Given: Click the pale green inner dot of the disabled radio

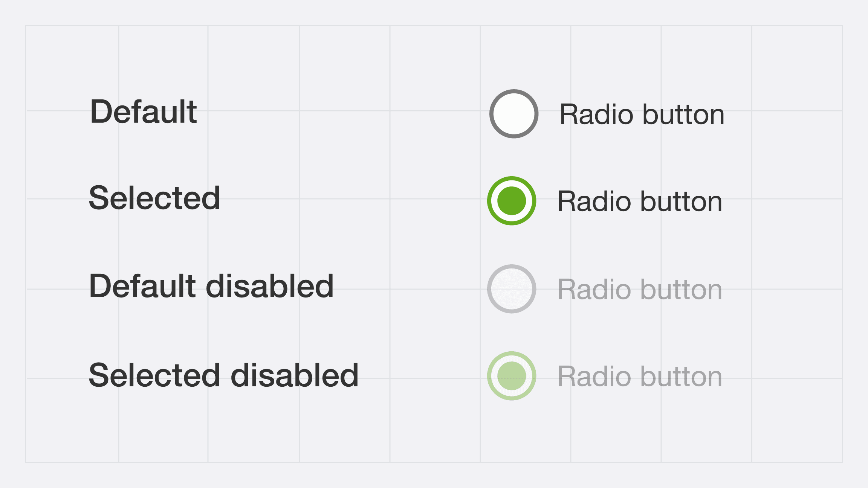Looking at the screenshot, I should tap(512, 376).
